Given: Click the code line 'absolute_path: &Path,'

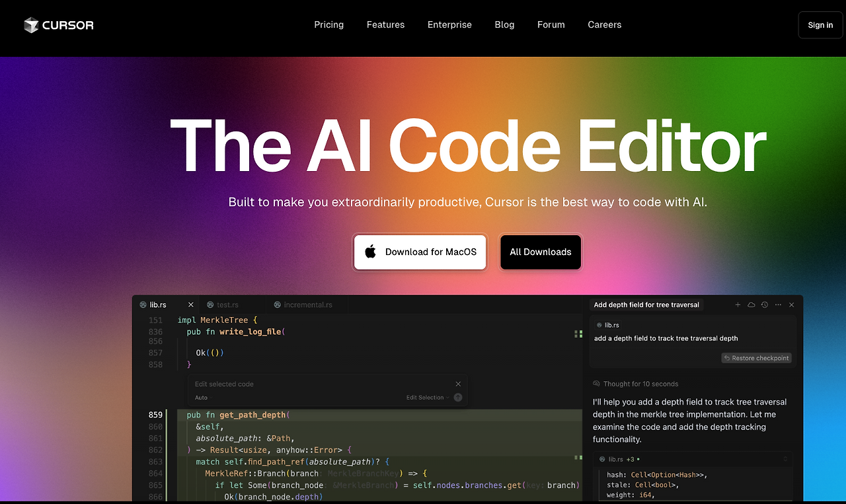Looking at the screenshot, I should coord(245,438).
